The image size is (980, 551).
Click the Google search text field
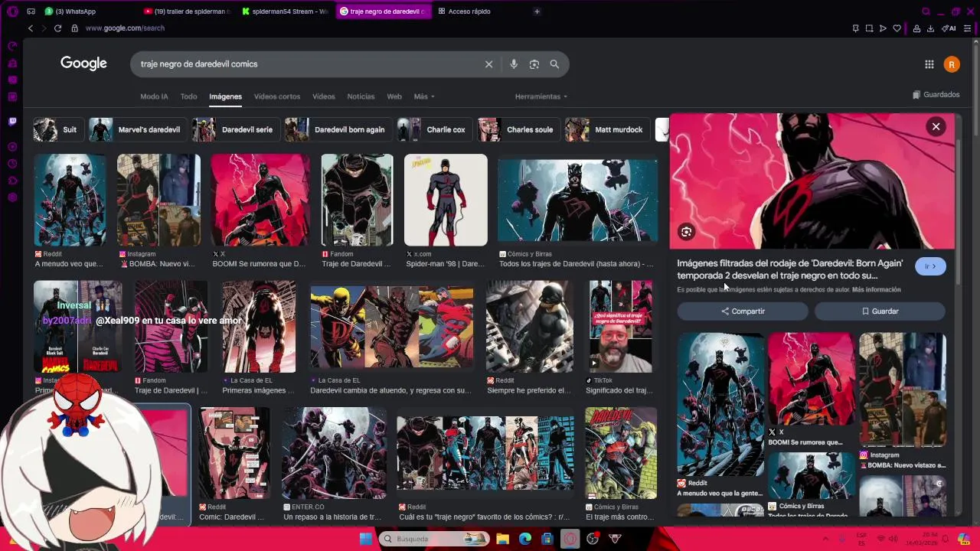click(x=306, y=64)
